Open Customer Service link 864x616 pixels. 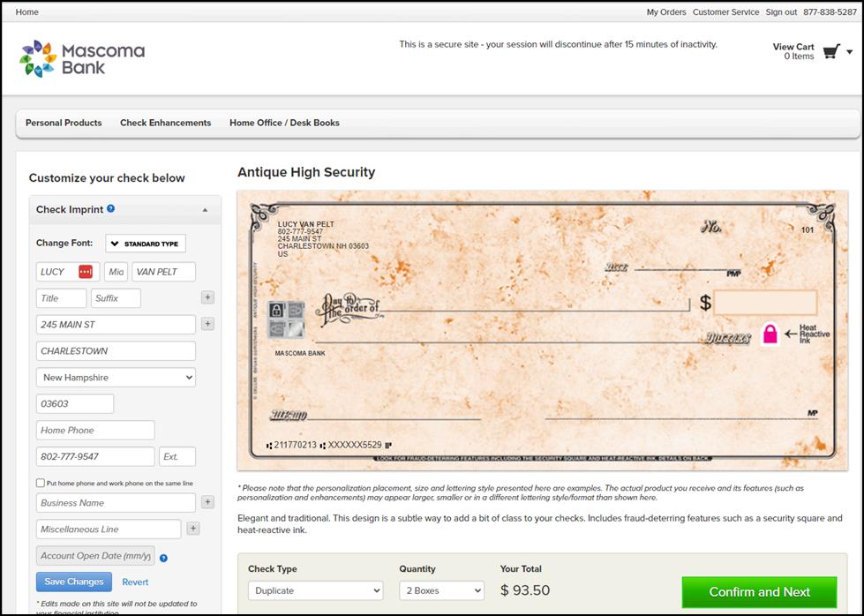click(725, 11)
